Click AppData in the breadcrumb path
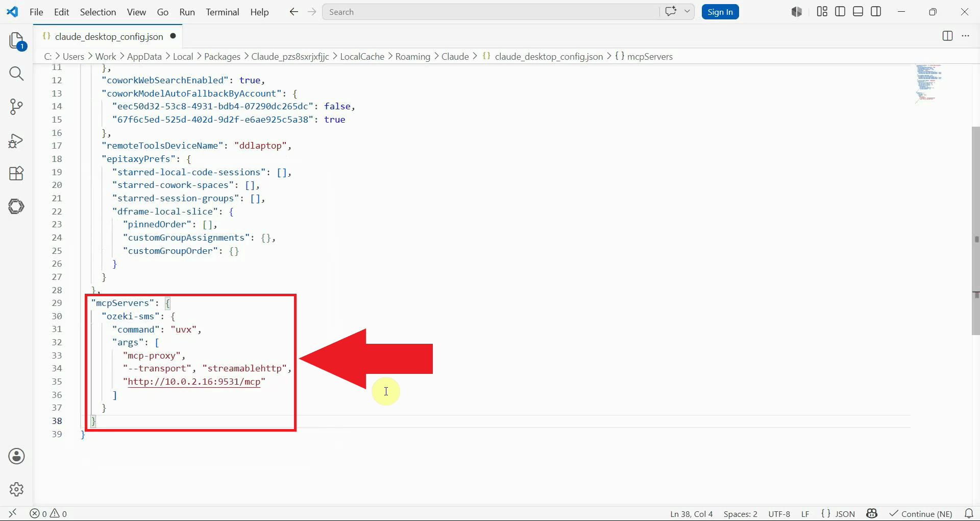The image size is (980, 521). [144, 57]
